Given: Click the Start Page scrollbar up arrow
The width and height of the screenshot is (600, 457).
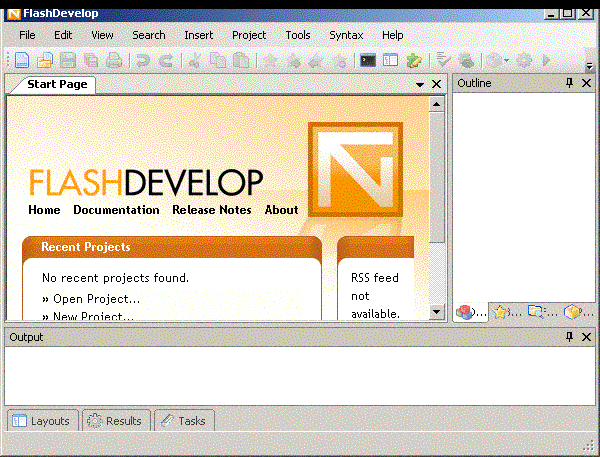Looking at the screenshot, I should (437, 104).
